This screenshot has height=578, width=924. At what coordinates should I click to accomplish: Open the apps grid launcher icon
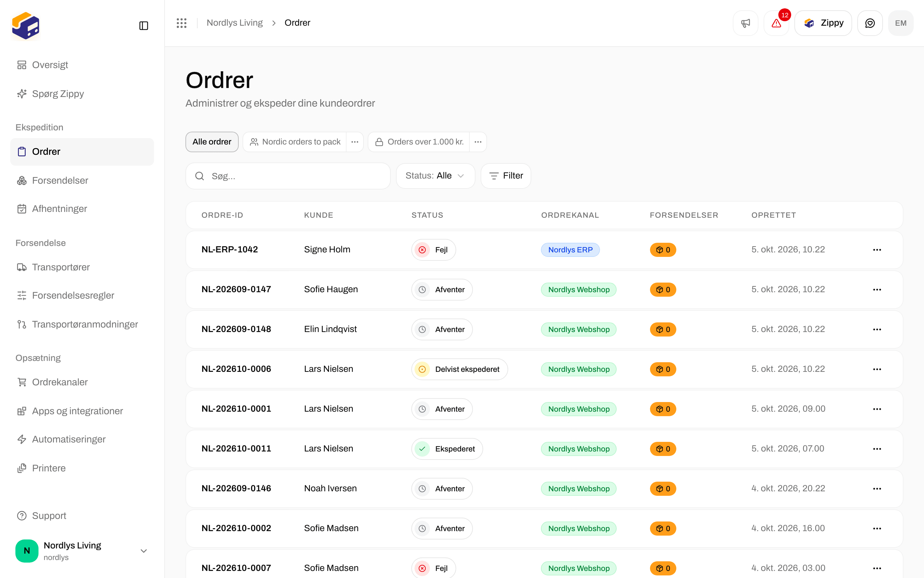(182, 23)
